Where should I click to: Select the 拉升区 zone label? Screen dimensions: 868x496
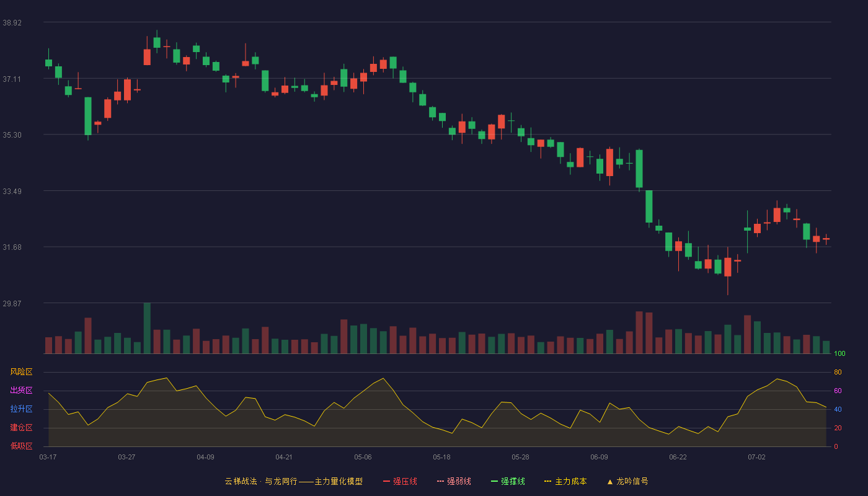pos(21,409)
